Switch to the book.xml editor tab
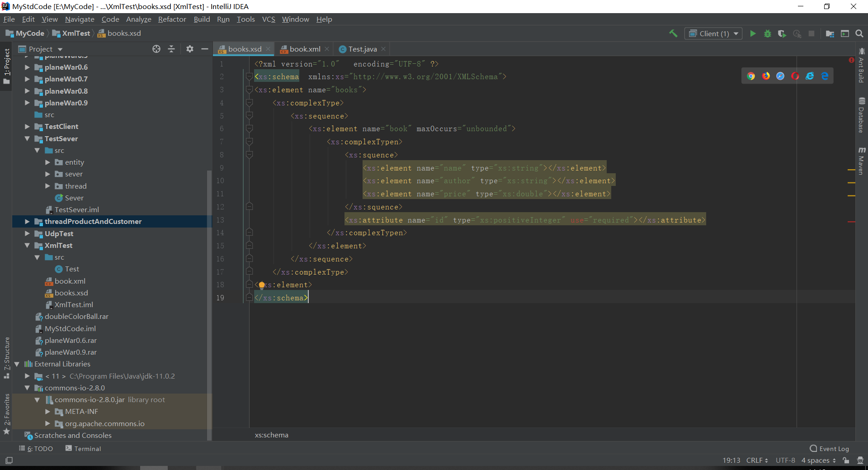This screenshot has width=868, height=470. point(305,49)
